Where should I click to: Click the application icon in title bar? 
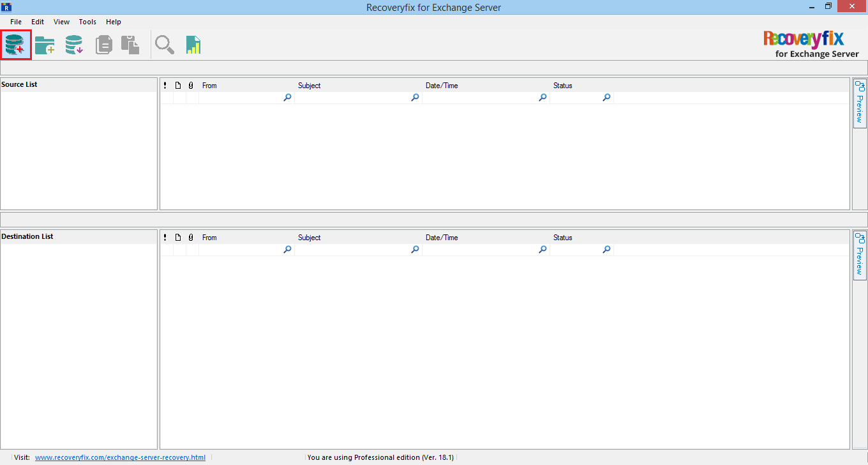click(x=7, y=7)
